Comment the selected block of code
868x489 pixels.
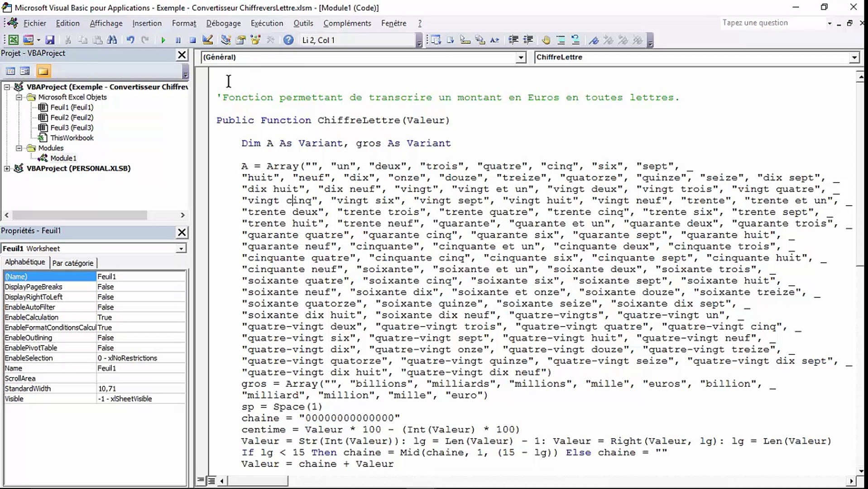click(561, 40)
